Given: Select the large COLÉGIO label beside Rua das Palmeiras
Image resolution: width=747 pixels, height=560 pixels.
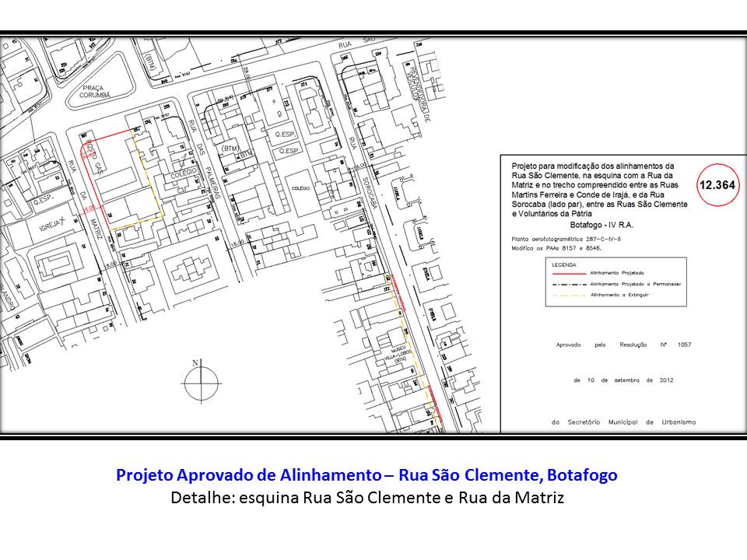Looking at the screenshot, I should 184,173.
